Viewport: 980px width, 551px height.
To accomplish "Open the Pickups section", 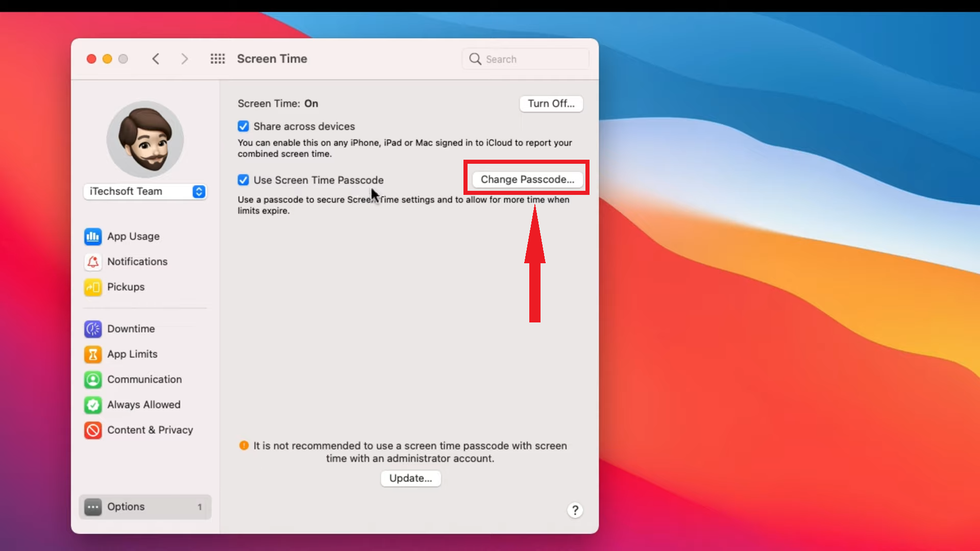I will 126,287.
